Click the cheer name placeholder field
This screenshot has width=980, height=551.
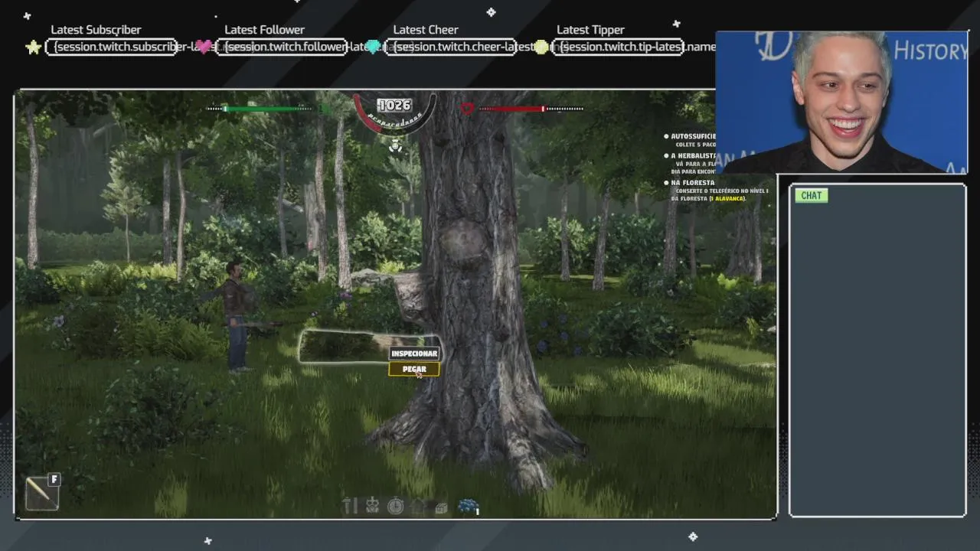(450, 47)
